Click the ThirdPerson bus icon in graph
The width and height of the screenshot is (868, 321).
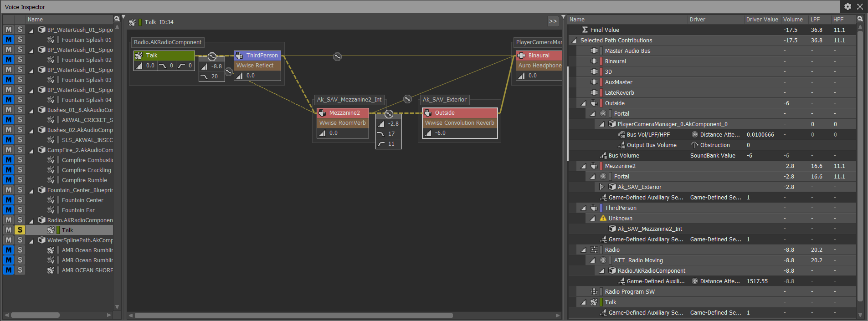pyautogui.click(x=239, y=56)
